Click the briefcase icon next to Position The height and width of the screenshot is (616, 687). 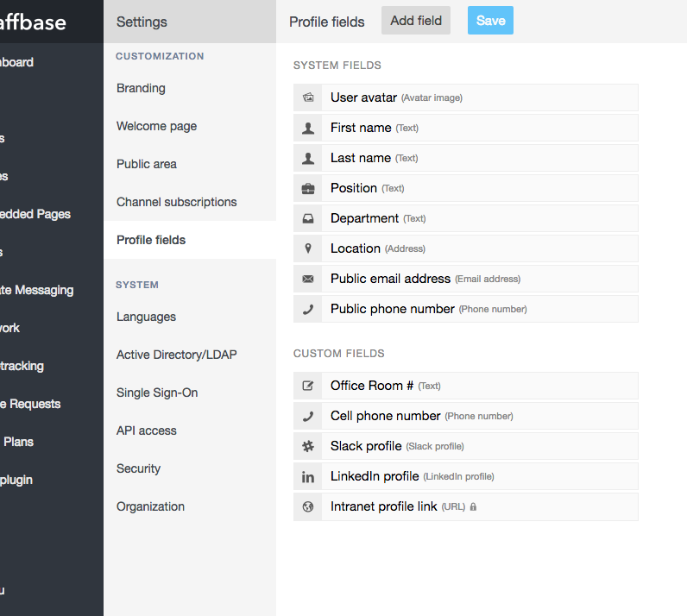click(308, 188)
